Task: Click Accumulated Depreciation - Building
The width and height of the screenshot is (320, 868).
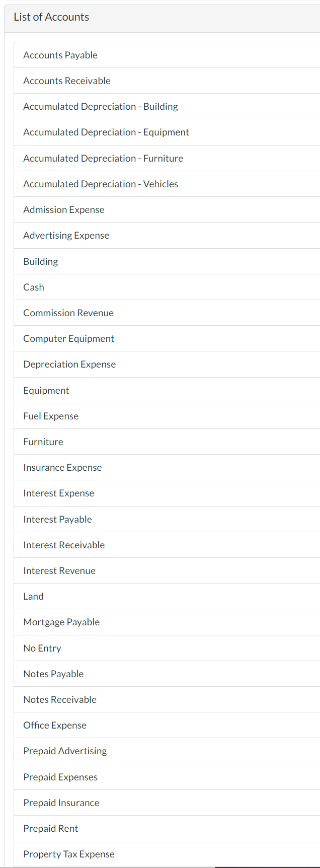Action: [x=100, y=106]
